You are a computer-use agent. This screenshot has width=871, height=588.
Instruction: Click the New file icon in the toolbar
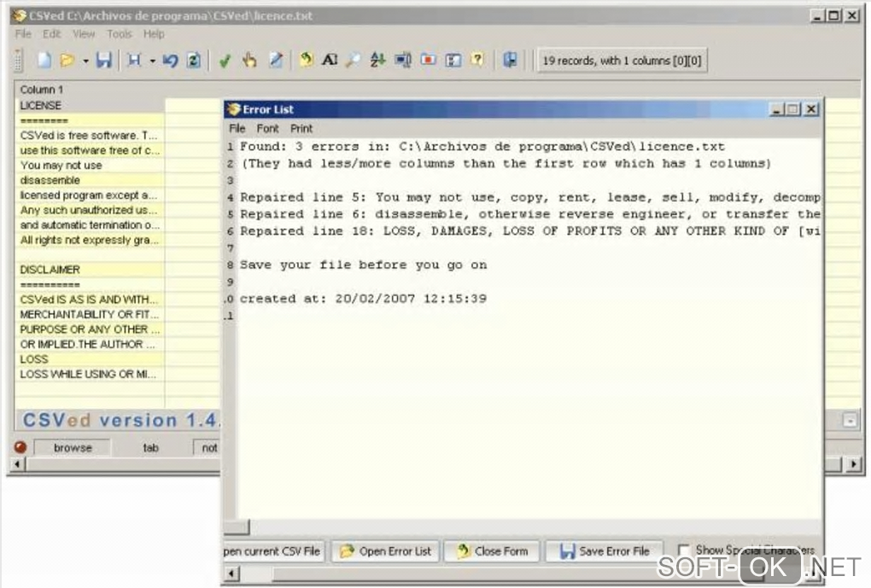pos(44,60)
